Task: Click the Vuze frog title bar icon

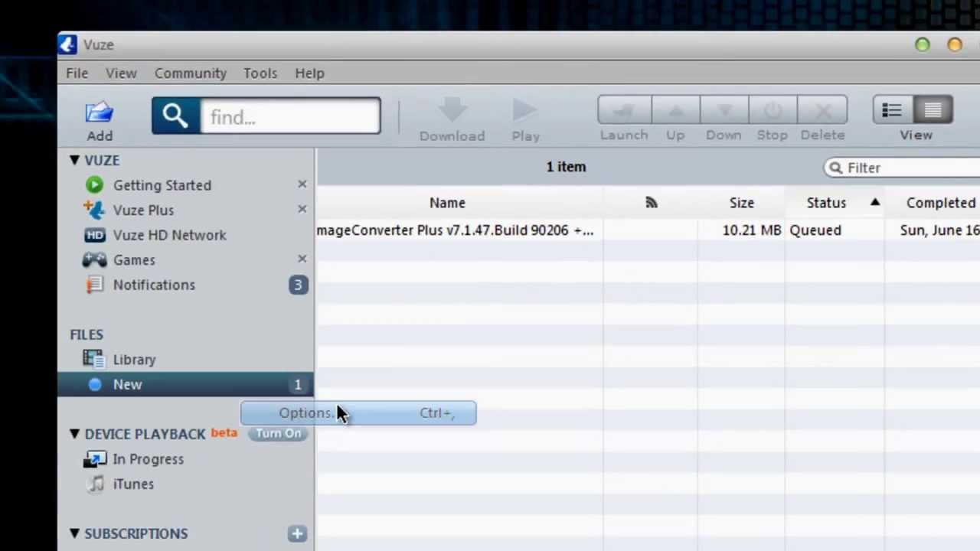Action: [67, 44]
